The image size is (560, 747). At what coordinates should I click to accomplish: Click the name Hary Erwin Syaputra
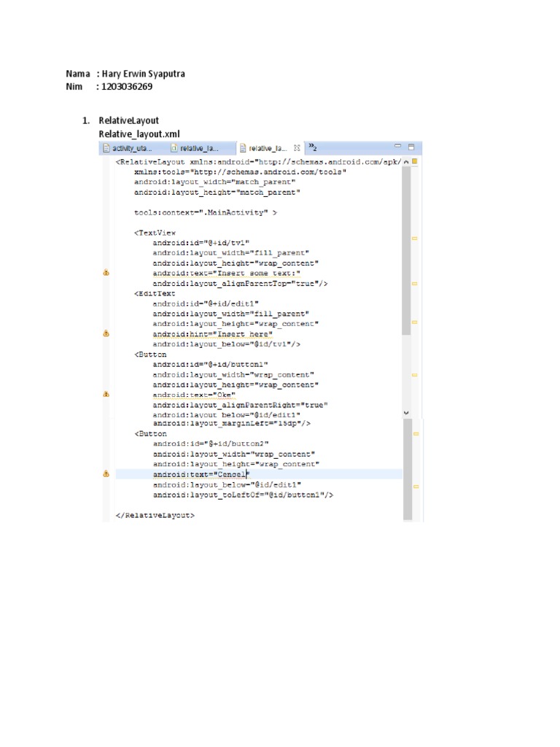144,74
